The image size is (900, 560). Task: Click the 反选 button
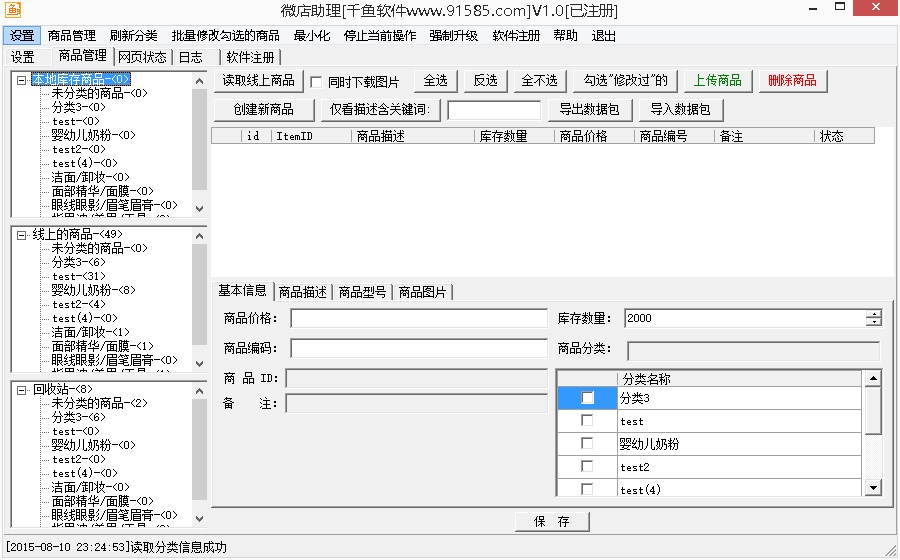(486, 80)
